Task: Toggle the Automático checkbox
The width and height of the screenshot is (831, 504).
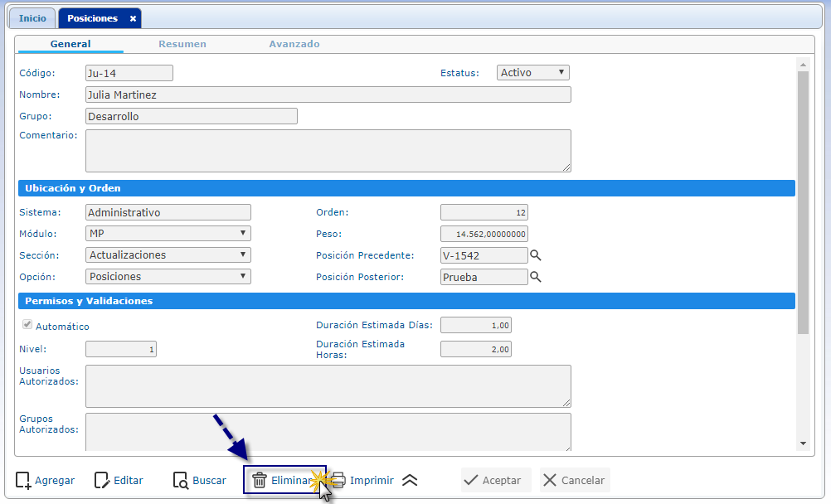Action: (27, 325)
